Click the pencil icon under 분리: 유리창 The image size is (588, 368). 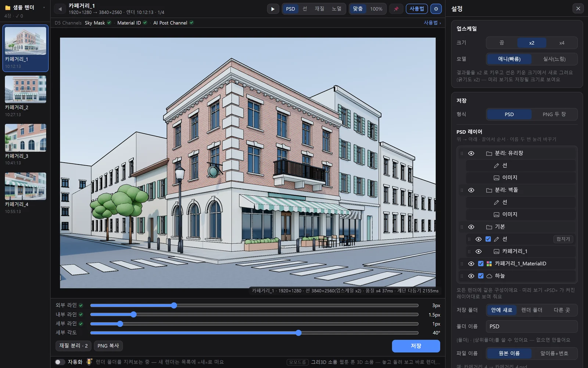pyautogui.click(x=496, y=166)
